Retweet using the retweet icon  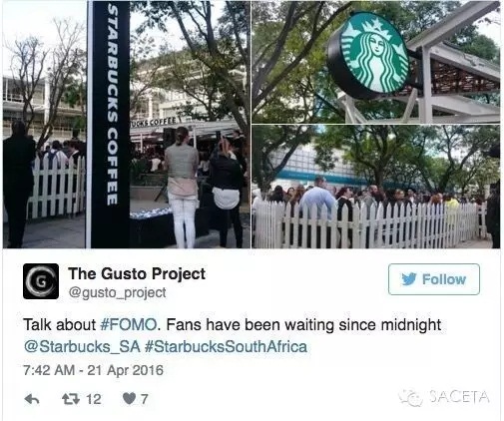coord(71,399)
